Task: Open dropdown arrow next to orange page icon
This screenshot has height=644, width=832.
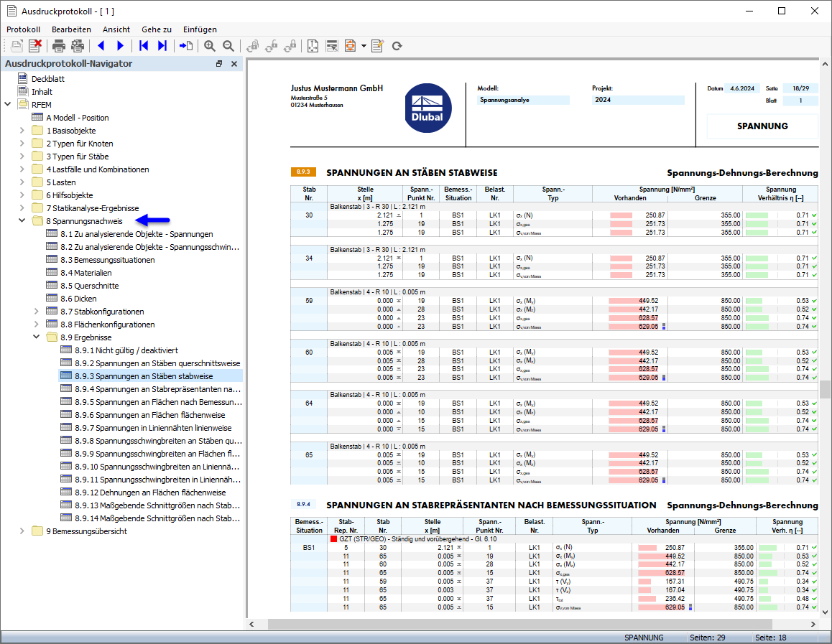Action: pos(364,46)
